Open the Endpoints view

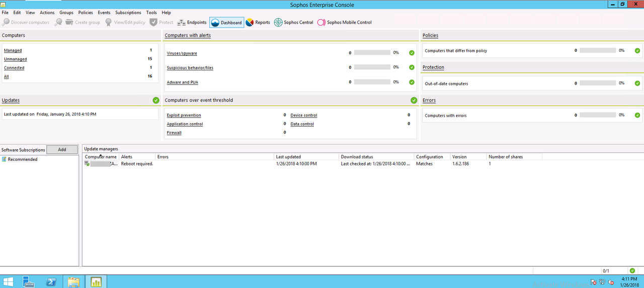tap(192, 22)
